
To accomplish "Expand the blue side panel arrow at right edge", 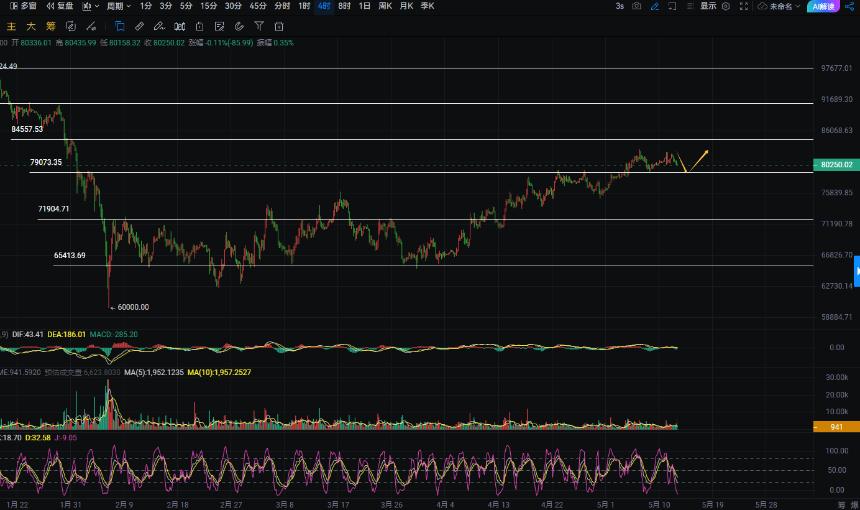I will (857, 271).
